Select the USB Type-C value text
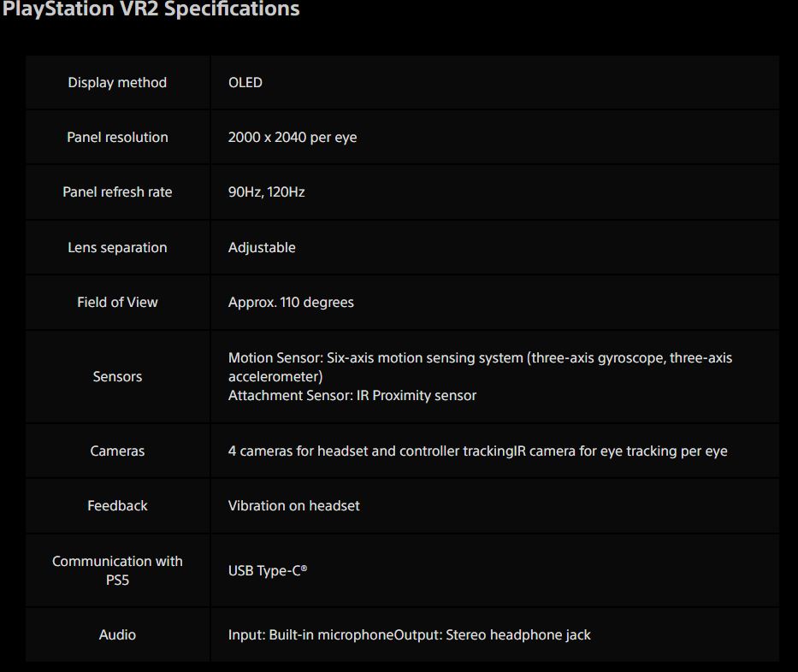This screenshot has height=672, width=798. point(268,570)
